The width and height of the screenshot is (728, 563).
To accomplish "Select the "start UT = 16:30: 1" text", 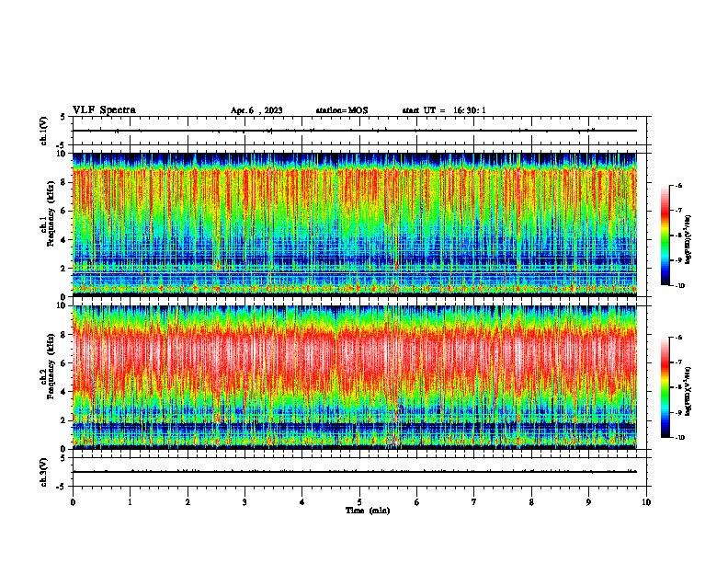I will 444,110.
